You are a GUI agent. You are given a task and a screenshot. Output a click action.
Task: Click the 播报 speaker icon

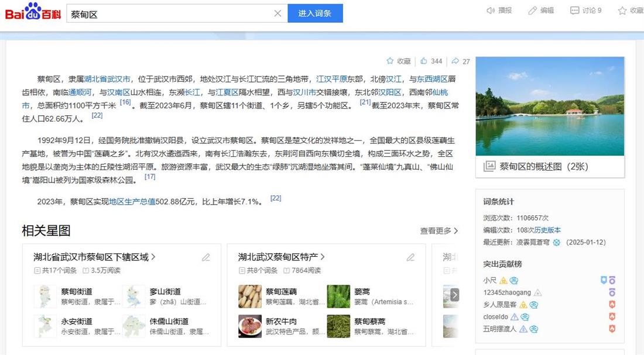(x=491, y=11)
